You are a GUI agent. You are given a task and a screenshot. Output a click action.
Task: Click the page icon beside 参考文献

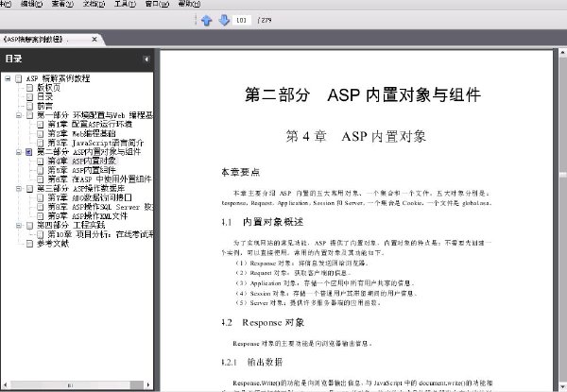[x=29, y=245]
